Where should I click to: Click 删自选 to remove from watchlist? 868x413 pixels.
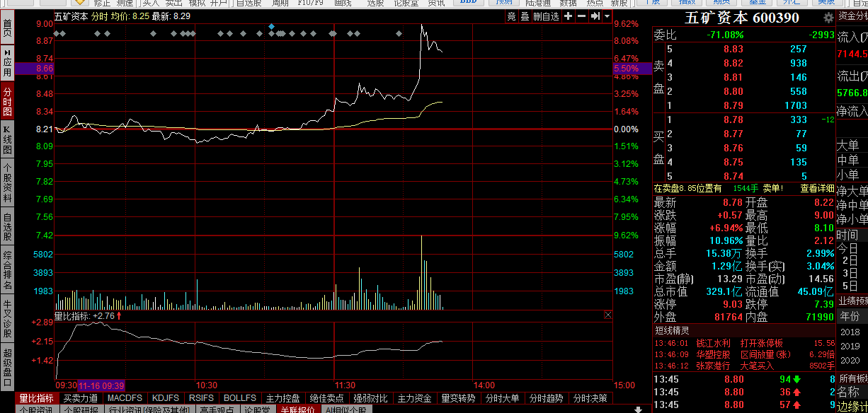546,16
